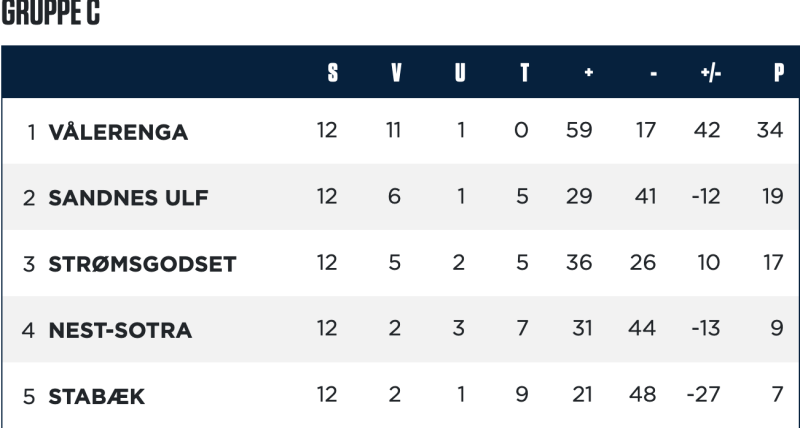Image resolution: width=800 pixels, height=428 pixels.
Task: Click the Gruppe C heading
Action: pyautogui.click(x=51, y=13)
